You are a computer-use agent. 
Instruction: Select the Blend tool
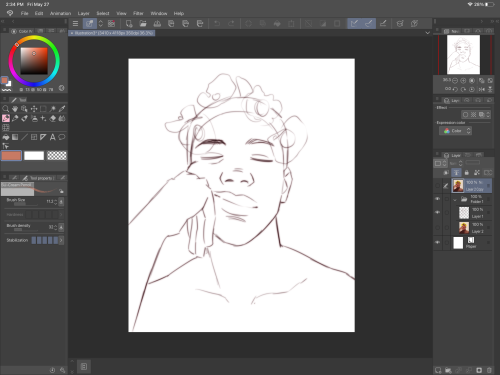click(62, 118)
